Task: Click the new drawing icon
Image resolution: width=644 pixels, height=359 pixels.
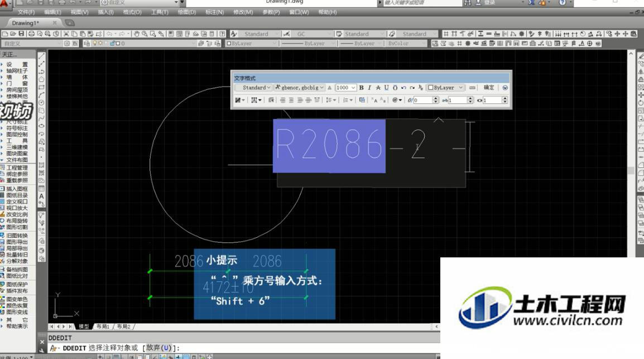Action: tap(5, 33)
